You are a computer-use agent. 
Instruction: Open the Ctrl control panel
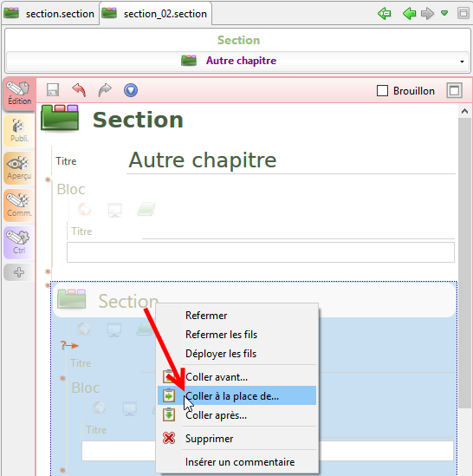click(x=19, y=243)
